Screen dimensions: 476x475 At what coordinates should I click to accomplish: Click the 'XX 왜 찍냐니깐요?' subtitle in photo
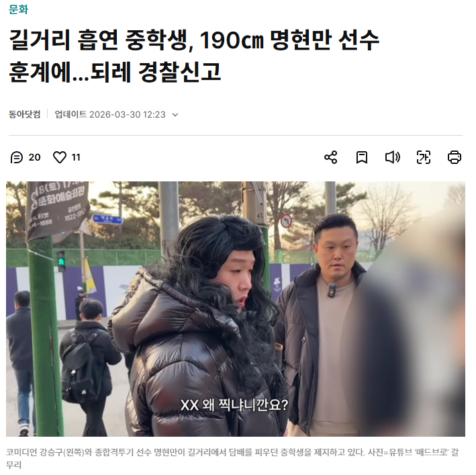click(x=234, y=405)
